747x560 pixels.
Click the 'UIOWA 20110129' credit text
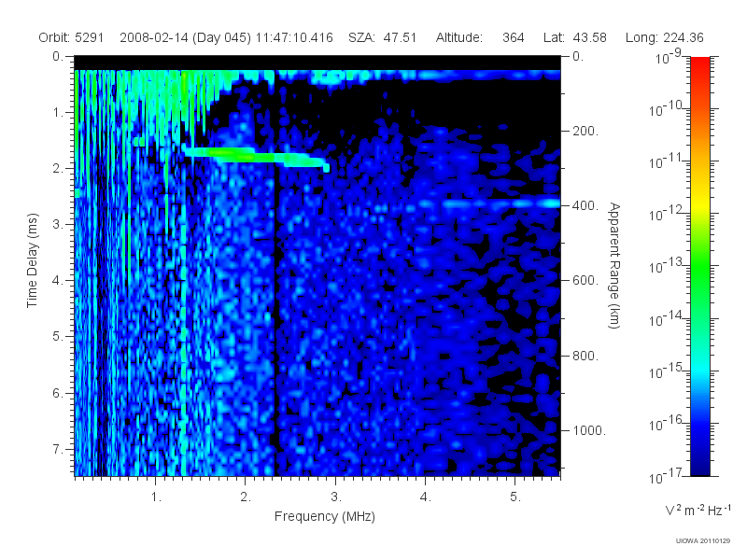703,541
